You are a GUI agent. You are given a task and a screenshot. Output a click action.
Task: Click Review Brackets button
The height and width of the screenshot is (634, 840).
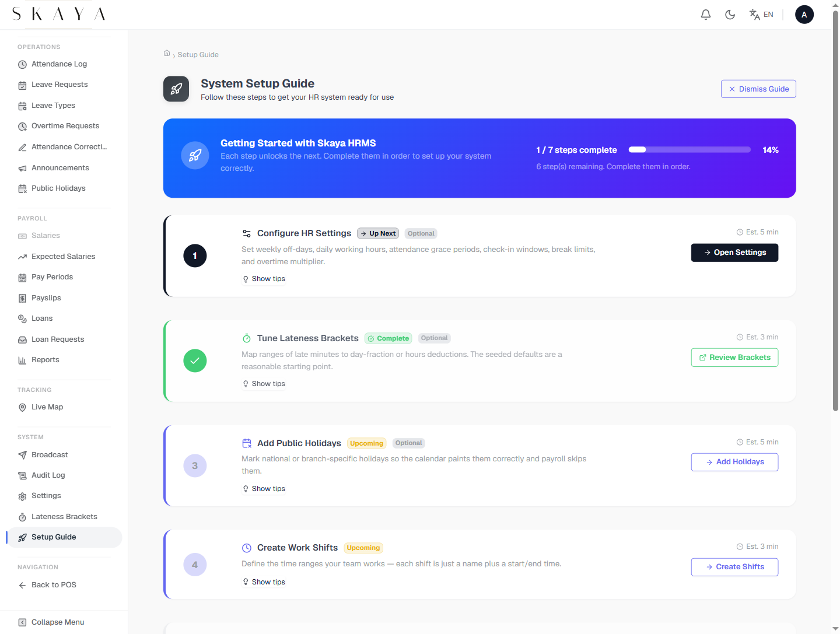click(734, 358)
